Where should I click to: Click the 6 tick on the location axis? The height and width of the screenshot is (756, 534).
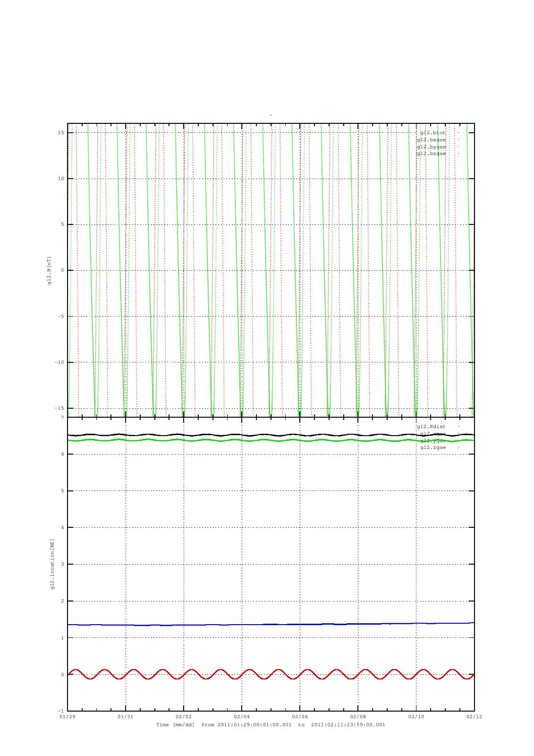click(62, 454)
